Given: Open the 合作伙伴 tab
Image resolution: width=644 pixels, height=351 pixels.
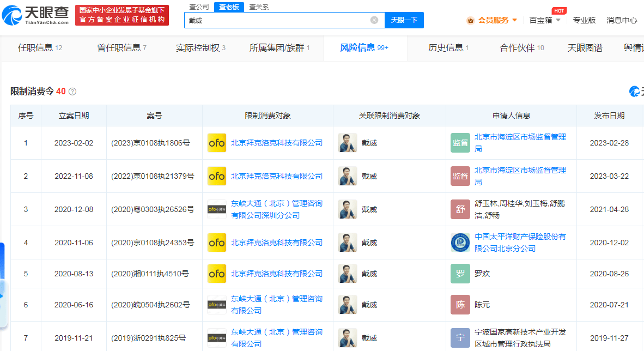Looking at the screenshot, I should tap(521, 48).
